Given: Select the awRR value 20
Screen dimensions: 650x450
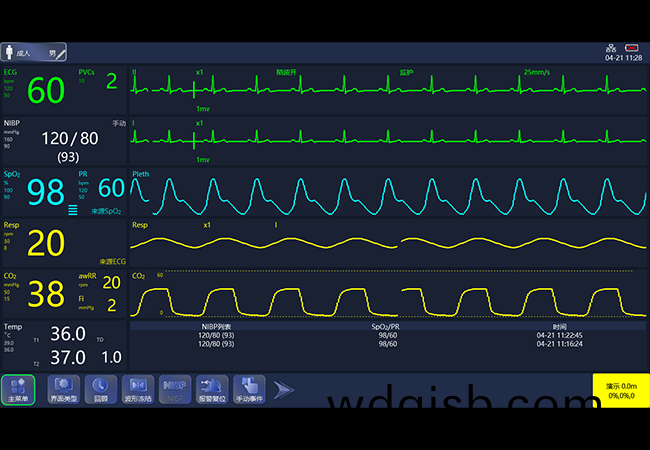Looking at the screenshot, I should pyautogui.click(x=111, y=283).
